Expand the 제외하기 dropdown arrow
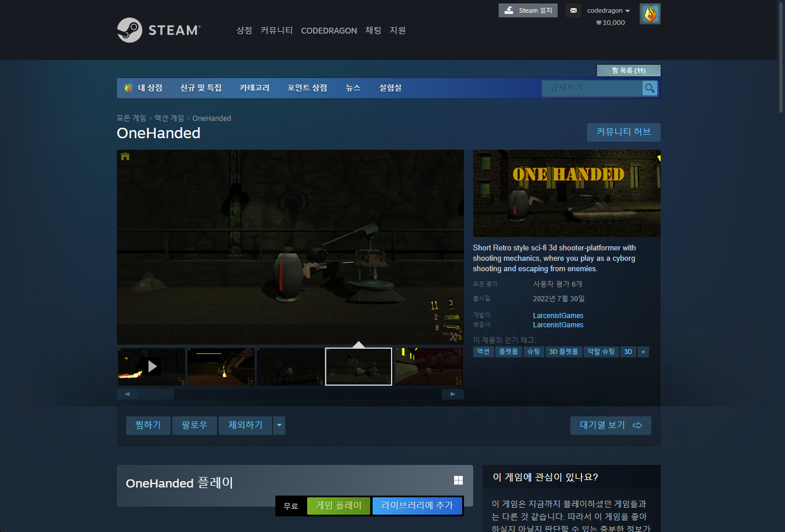The image size is (785, 532). point(279,426)
